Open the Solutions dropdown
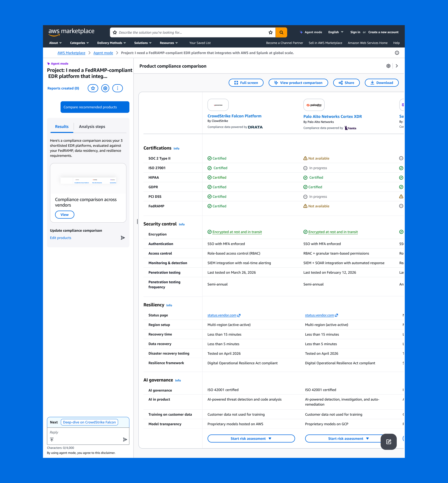This screenshot has width=448, height=483. [143, 43]
